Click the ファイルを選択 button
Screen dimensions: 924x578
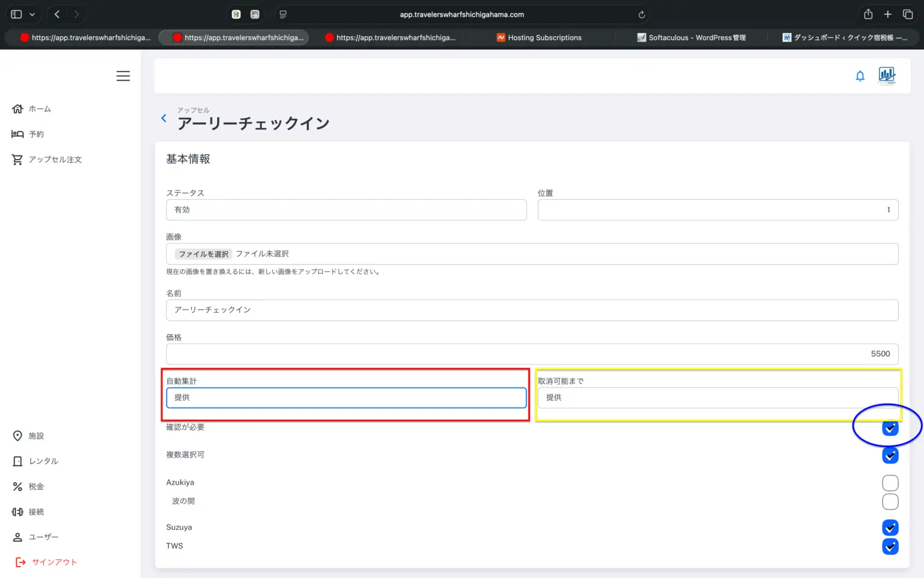pos(203,254)
